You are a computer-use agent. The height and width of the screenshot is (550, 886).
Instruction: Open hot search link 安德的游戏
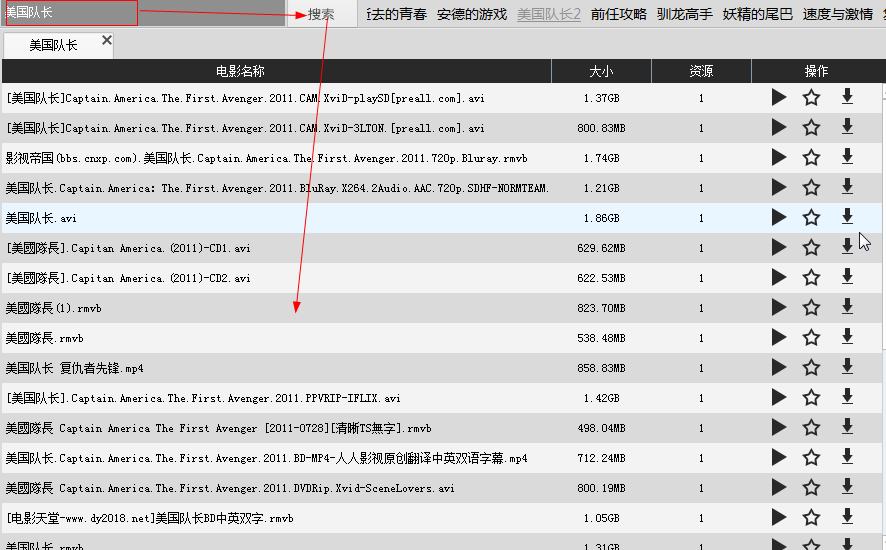tap(472, 14)
